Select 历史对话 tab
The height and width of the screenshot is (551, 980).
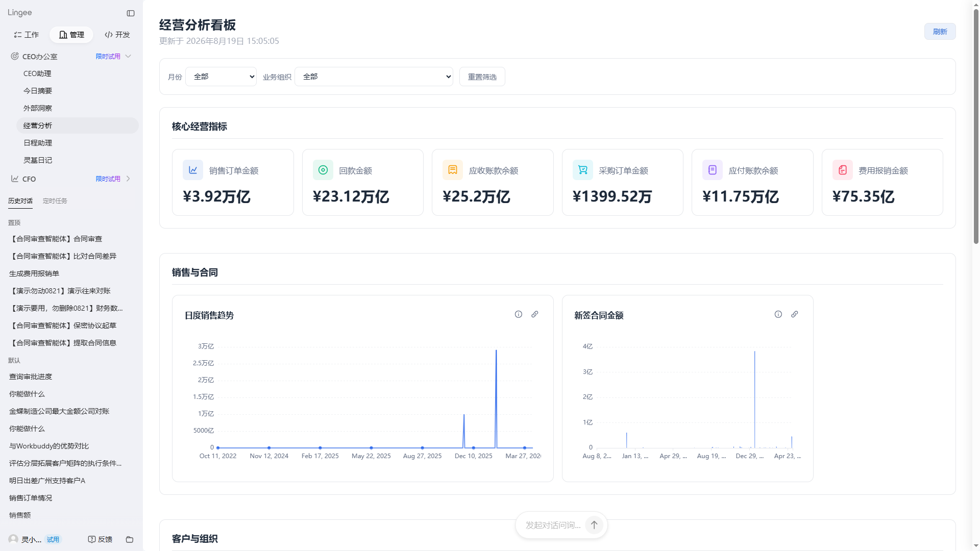(x=20, y=201)
